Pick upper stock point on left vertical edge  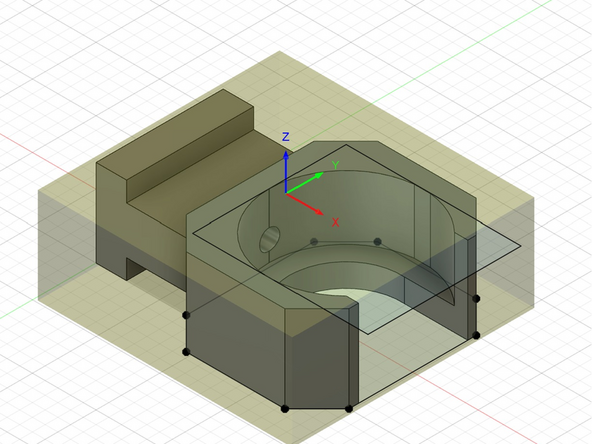click(186, 315)
